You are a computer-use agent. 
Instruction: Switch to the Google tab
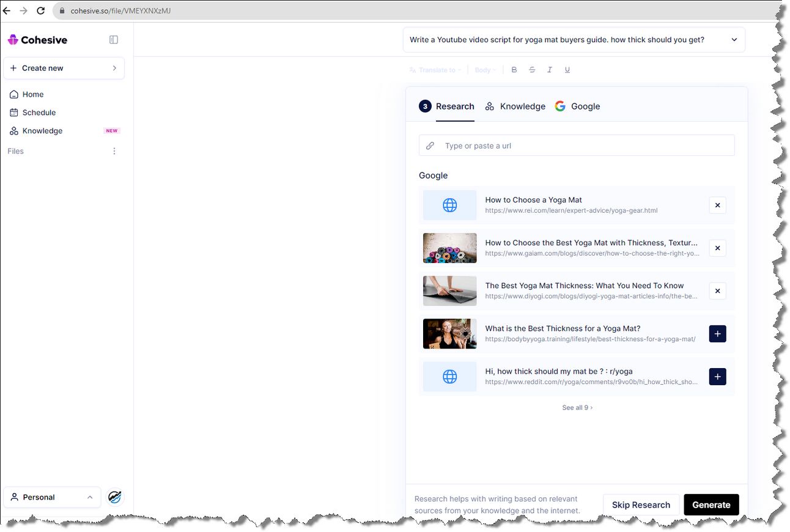tap(577, 106)
